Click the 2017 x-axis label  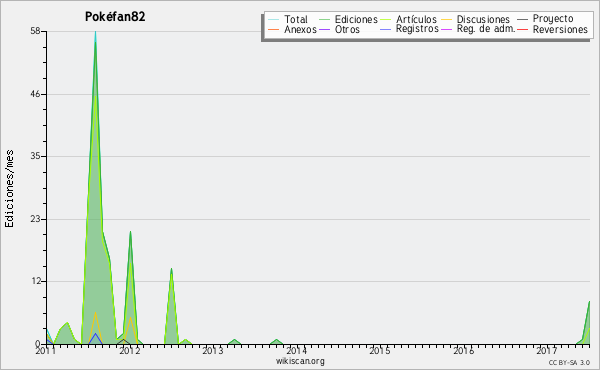point(547,350)
